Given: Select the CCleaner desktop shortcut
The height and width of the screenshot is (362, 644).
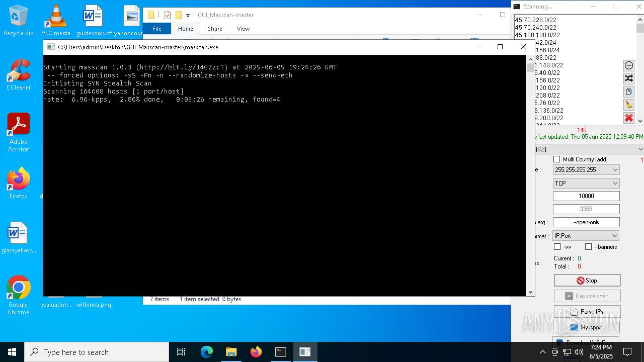Looking at the screenshot, I should (19, 75).
